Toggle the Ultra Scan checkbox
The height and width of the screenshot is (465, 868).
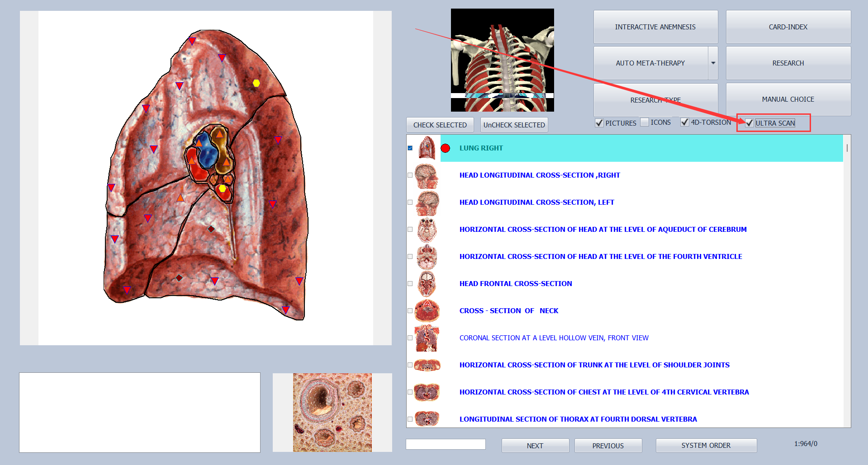tap(749, 123)
